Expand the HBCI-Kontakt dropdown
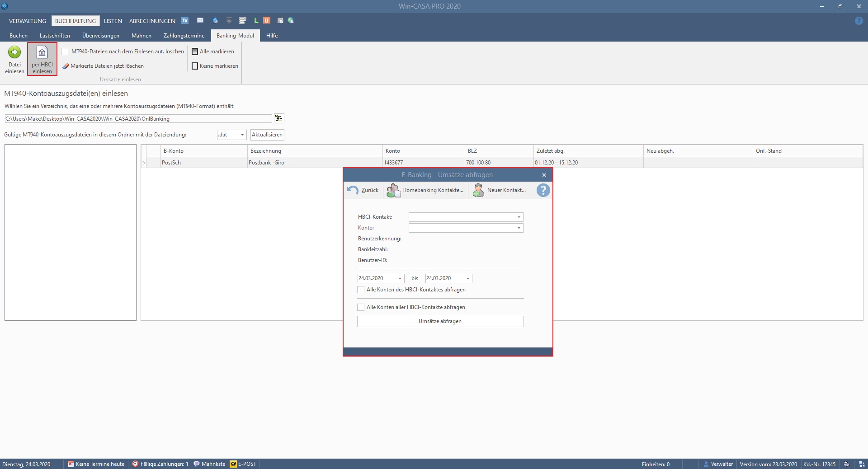This screenshot has height=469, width=868. click(519, 217)
